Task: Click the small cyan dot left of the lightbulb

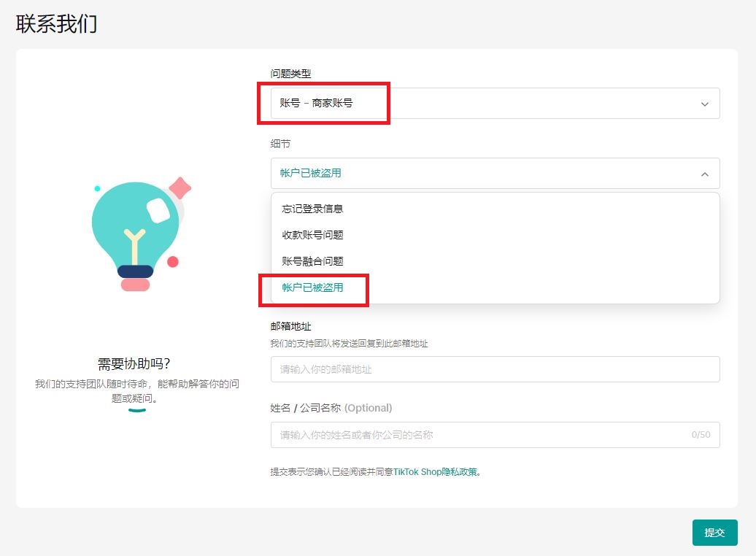Action: click(x=97, y=188)
